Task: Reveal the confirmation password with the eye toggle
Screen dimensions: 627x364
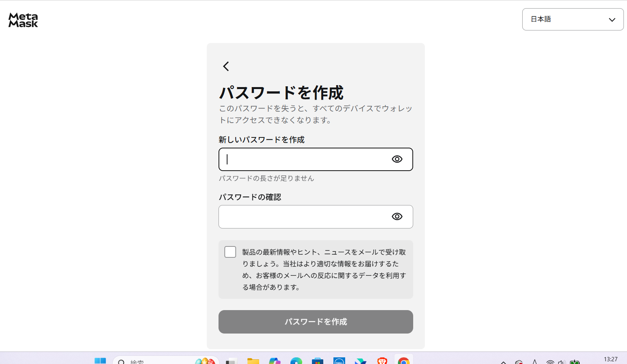Action: point(397,216)
